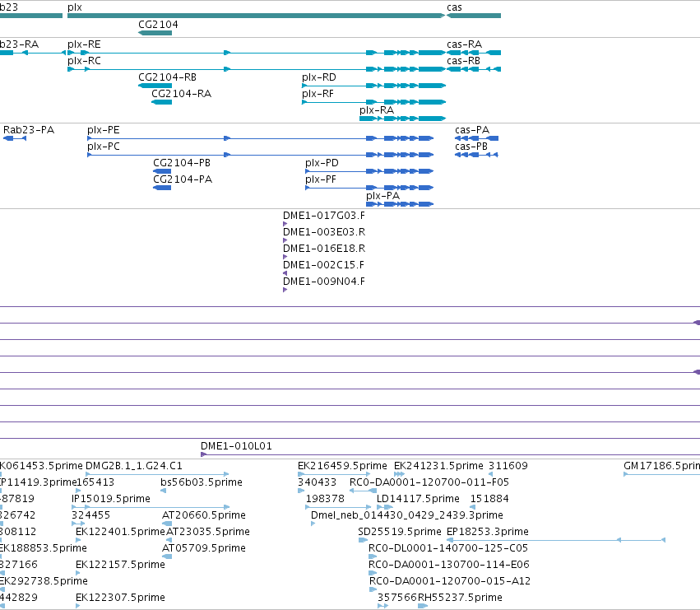Image resolution: width=700 pixels, height=610 pixels.
Task: Open plx-PD protein feature
Action: coord(369,171)
